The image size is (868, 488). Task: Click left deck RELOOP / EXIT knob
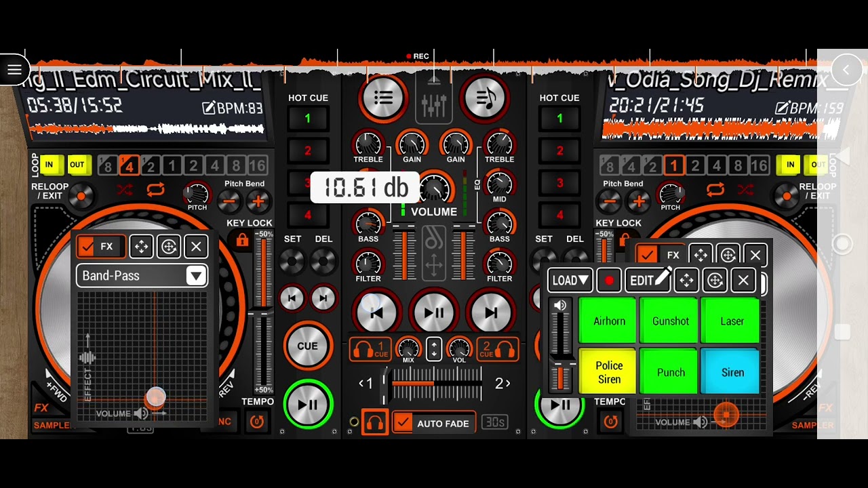81,197
